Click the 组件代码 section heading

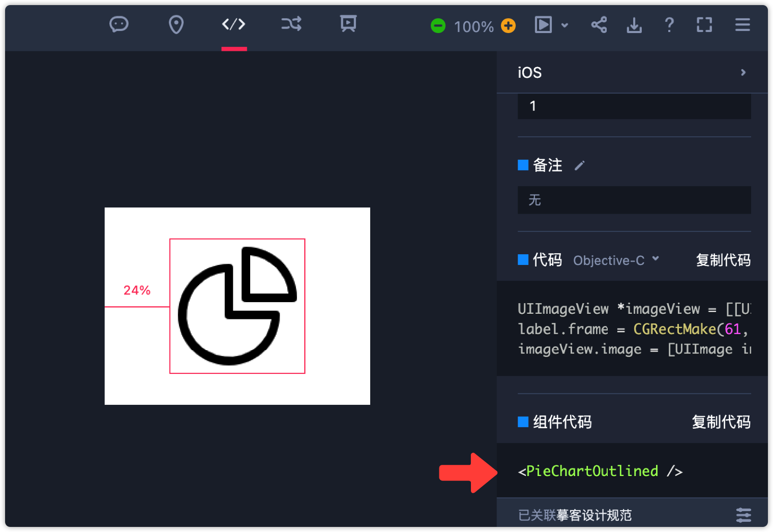562,422
